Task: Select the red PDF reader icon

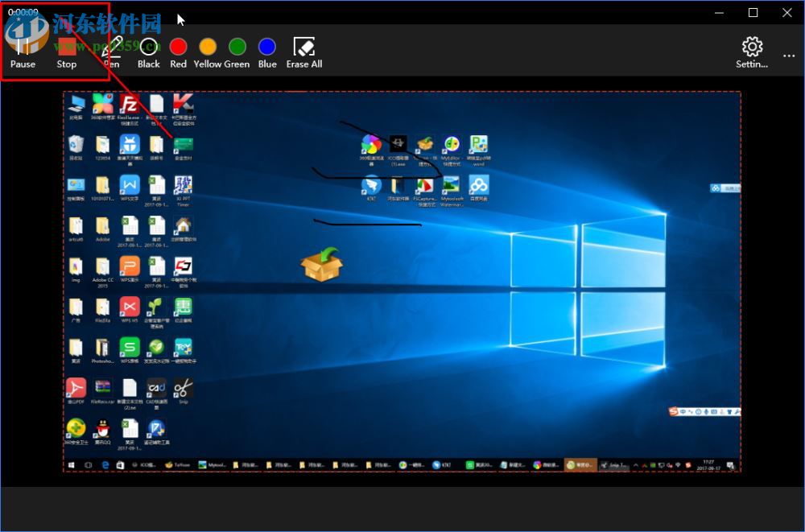Action: (76, 391)
